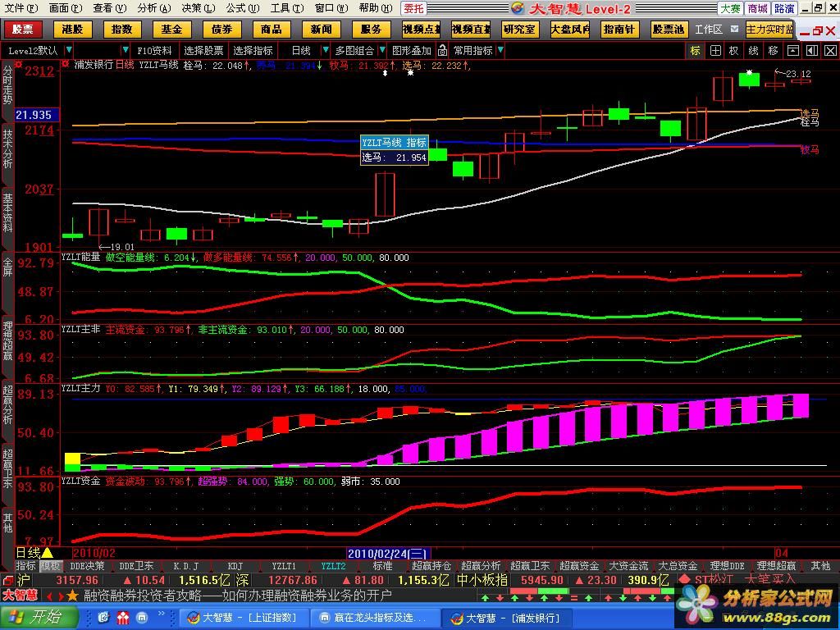Select the 大资金流 indicator tab
Viewport: 840px width, 630px height.
click(x=628, y=566)
